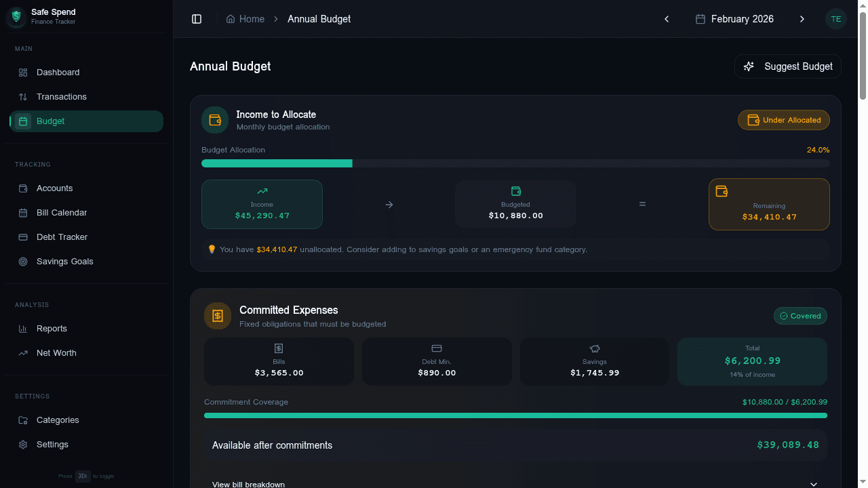868x488 pixels.
Task: Toggle the Under Allocated status badge
Action: click(x=783, y=119)
